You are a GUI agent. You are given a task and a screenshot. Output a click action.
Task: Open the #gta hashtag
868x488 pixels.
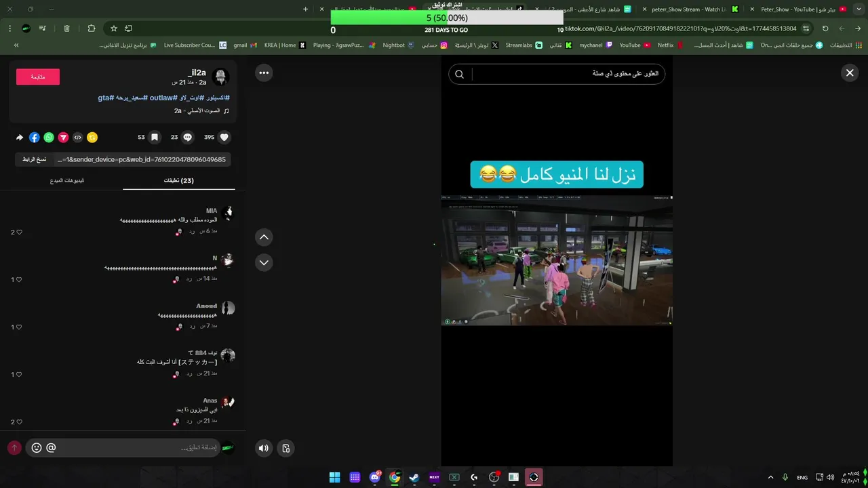[x=105, y=98]
